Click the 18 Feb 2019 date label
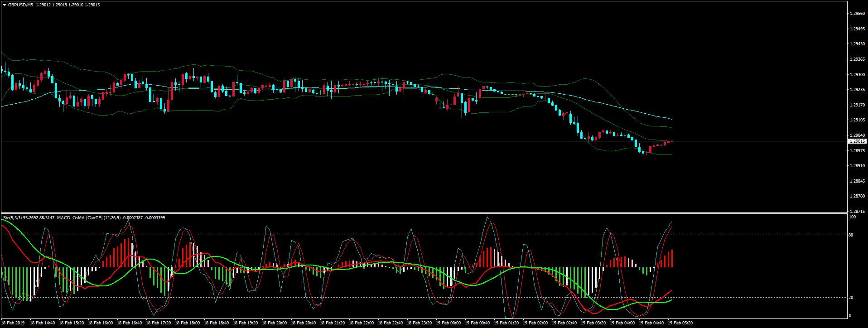868x328 pixels. (x=13, y=323)
